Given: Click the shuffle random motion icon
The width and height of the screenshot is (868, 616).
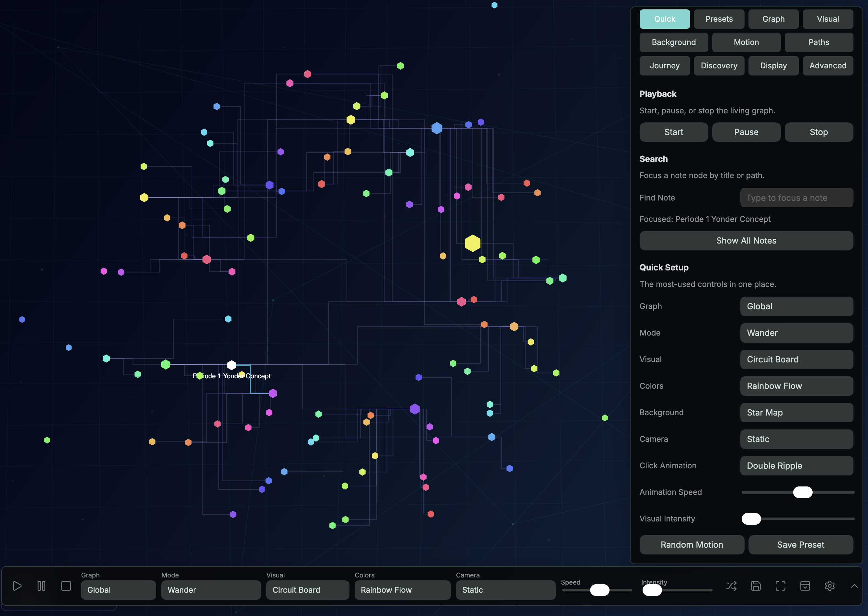Looking at the screenshot, I should [x=731, y=586].
